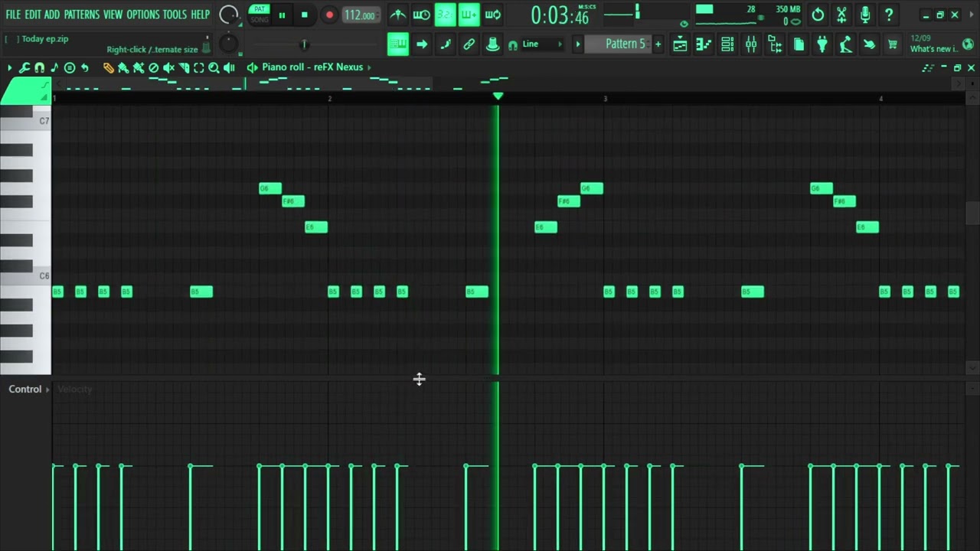Click the C7 piano key
This screenshot has width=980, height=551.
click(25, 120)
